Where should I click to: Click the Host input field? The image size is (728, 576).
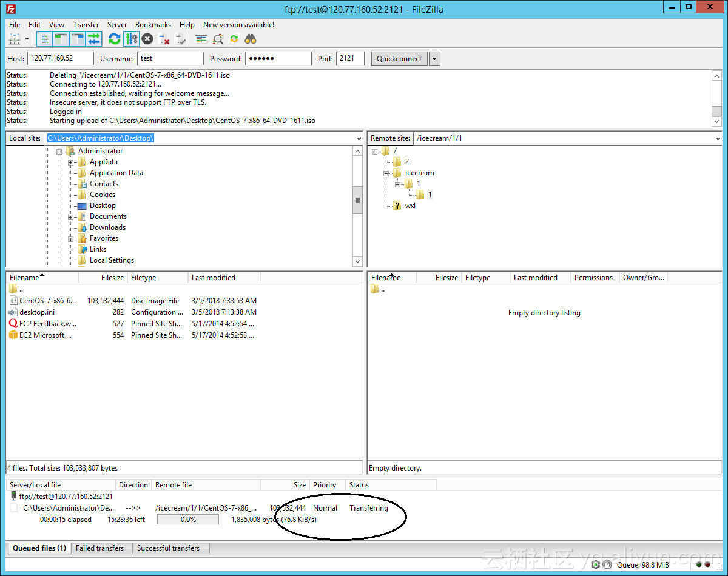(x=61, y=59)
